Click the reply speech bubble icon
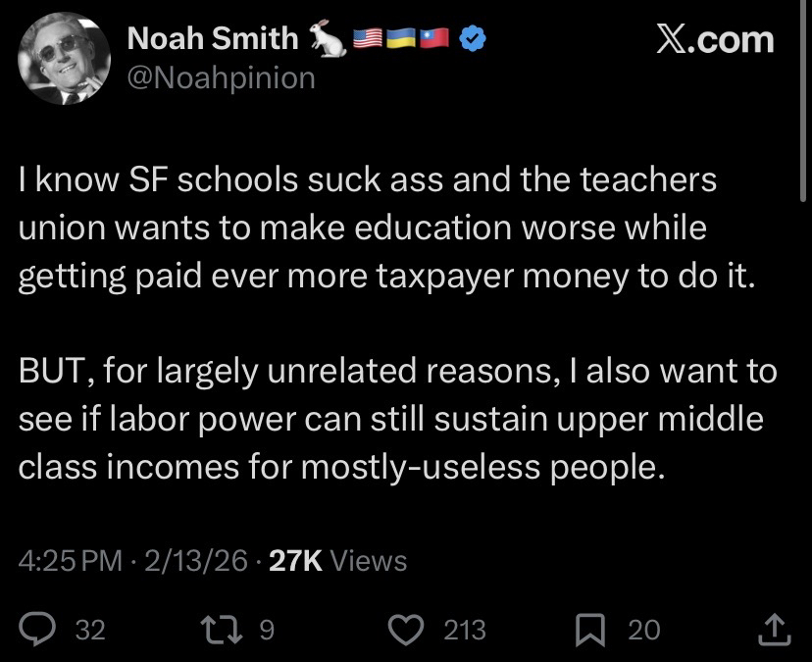Image resolution: width=812 pixels, height=662 pixels. [x=39, y=629]
